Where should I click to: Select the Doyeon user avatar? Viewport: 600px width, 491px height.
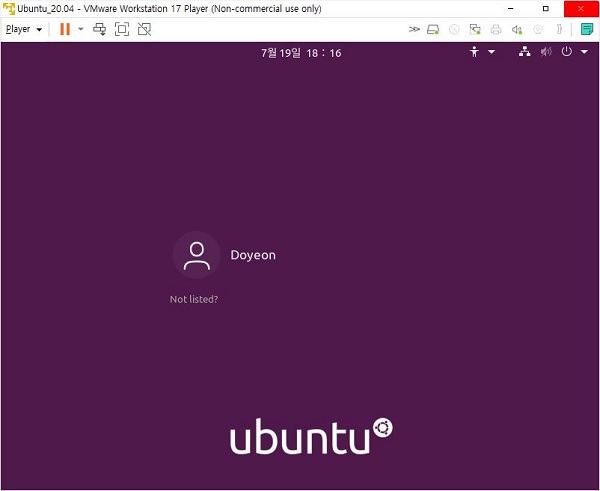click(x=197, y=255)
